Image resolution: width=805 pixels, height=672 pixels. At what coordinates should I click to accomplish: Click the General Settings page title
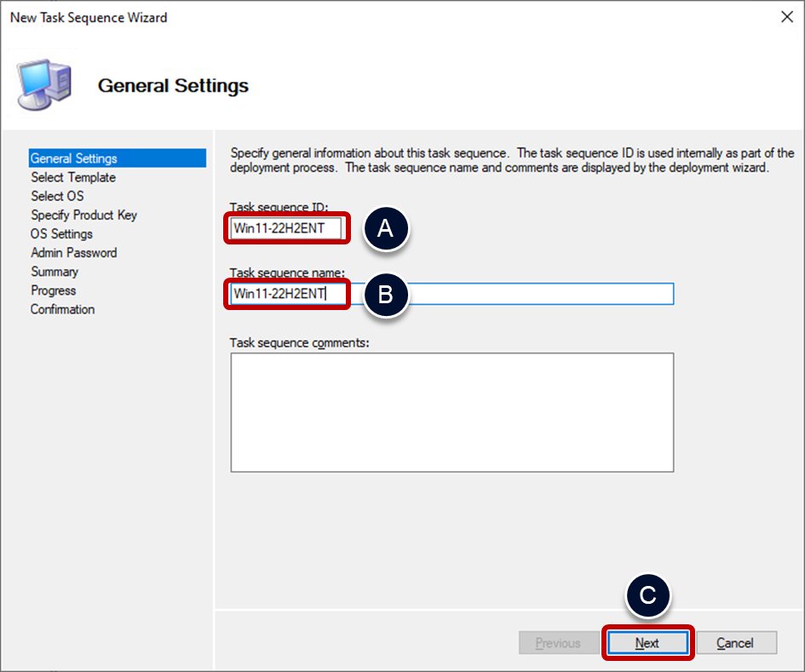tap(173, 85)
